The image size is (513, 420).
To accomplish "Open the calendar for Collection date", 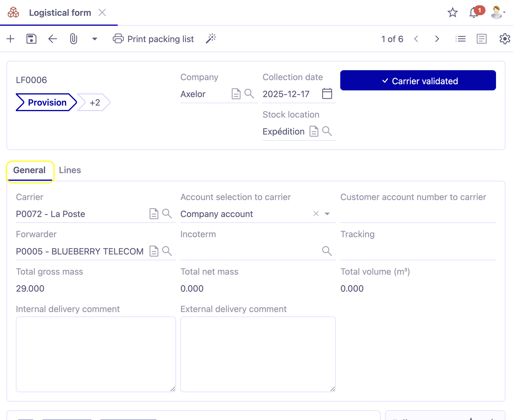I will point(327,94).
